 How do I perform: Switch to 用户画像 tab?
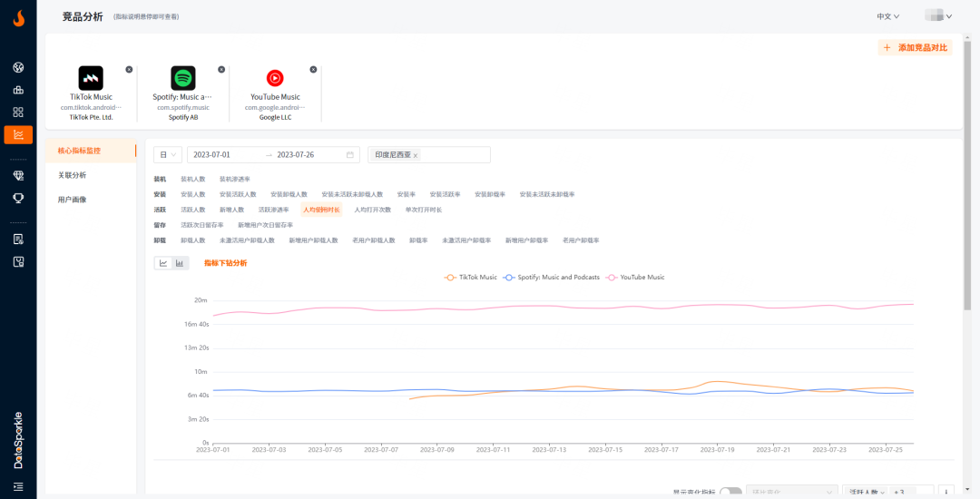click(x=73, y=200)
